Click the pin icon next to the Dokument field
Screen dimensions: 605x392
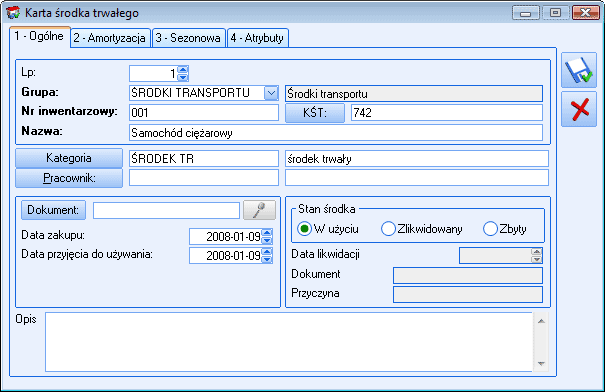[x=259, y=210]
